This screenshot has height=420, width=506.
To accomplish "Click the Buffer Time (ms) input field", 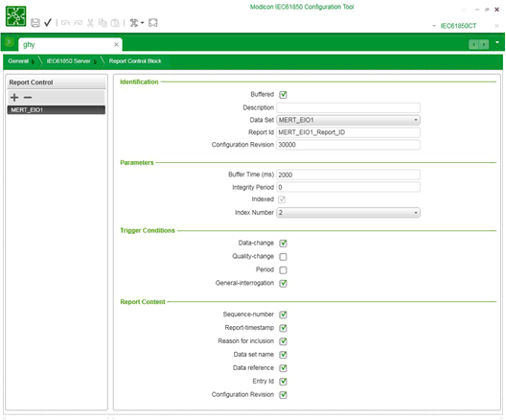I will pos(348,175).
